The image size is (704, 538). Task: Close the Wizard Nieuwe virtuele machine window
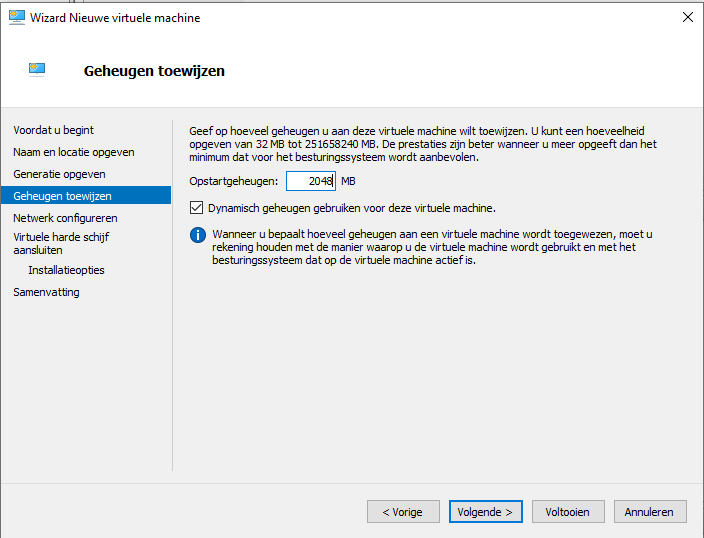point(687,18)
